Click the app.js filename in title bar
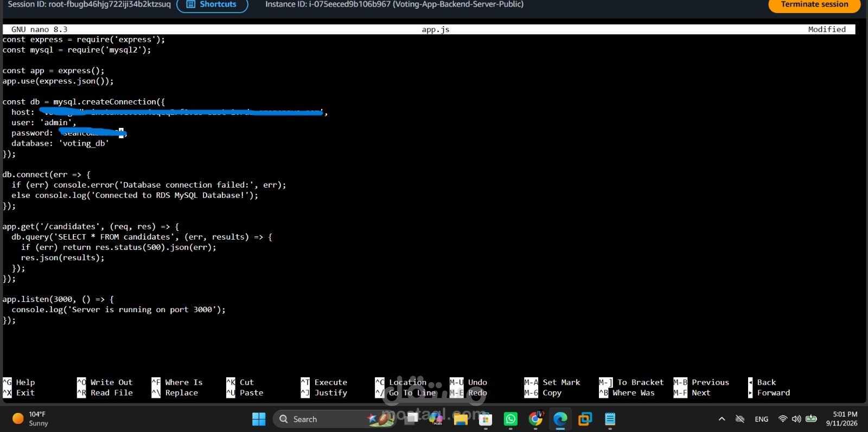This screenshot has height=432, width=868. pos(436,29)
